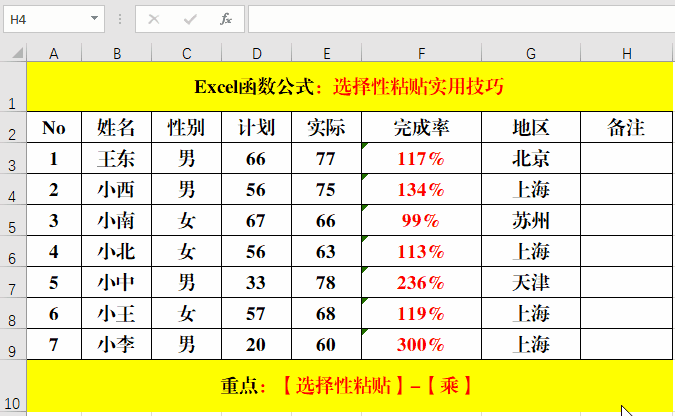Click the formula bar vertical dots handle

(x=120, y=19)
